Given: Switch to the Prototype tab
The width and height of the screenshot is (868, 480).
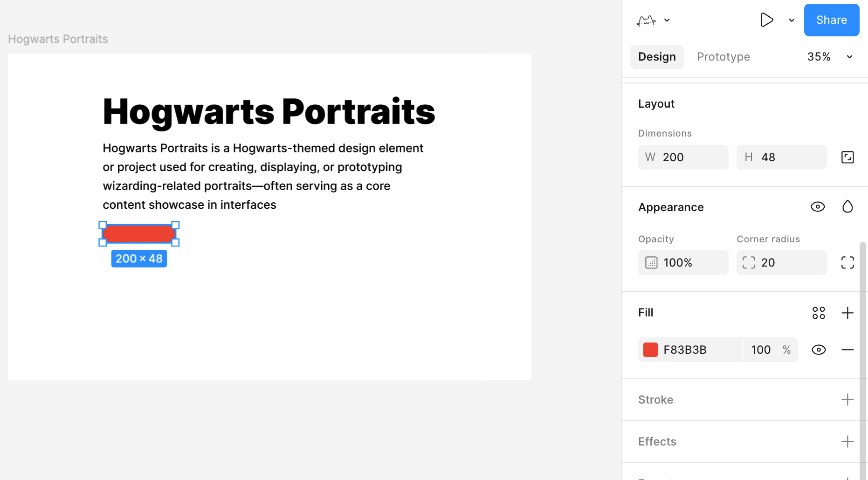Looking at the screenshot, I should pos(723,57).
